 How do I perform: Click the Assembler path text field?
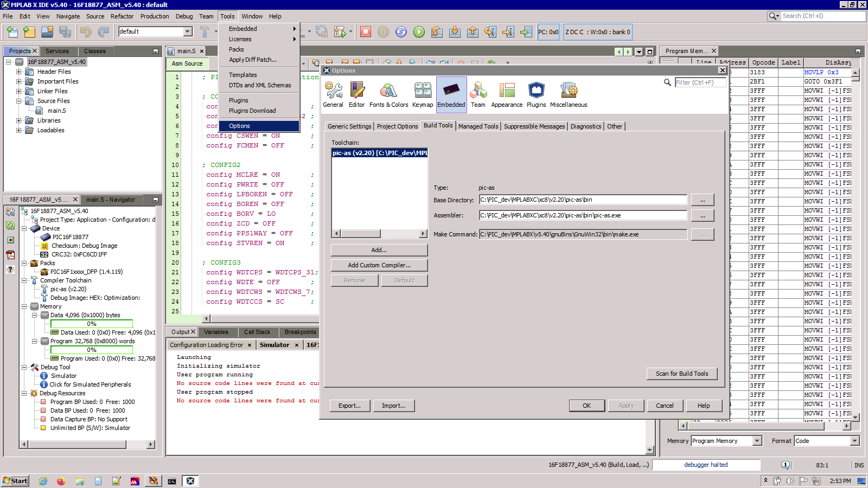point(583,215)
